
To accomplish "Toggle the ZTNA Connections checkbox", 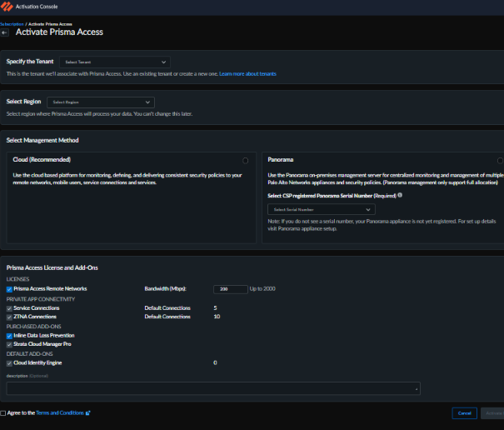I will 9,317.
